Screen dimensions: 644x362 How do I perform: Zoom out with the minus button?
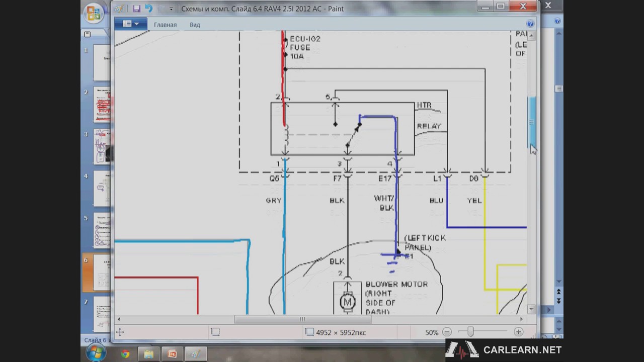point(447,332)
